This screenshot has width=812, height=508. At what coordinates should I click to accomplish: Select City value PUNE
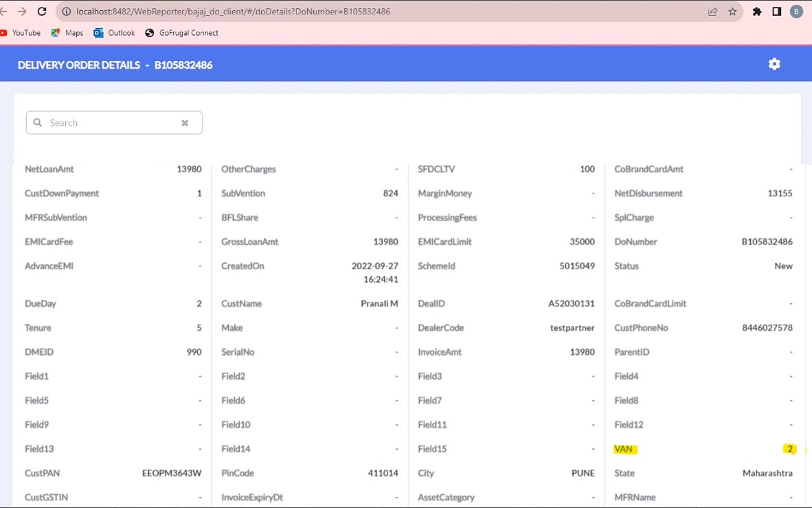point(583,474)
